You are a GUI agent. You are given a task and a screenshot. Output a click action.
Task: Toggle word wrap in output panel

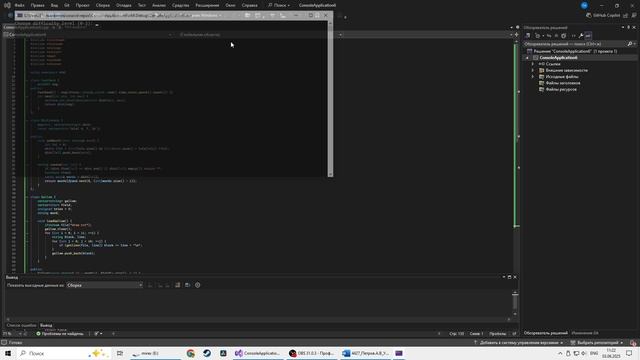click(188, 285)
